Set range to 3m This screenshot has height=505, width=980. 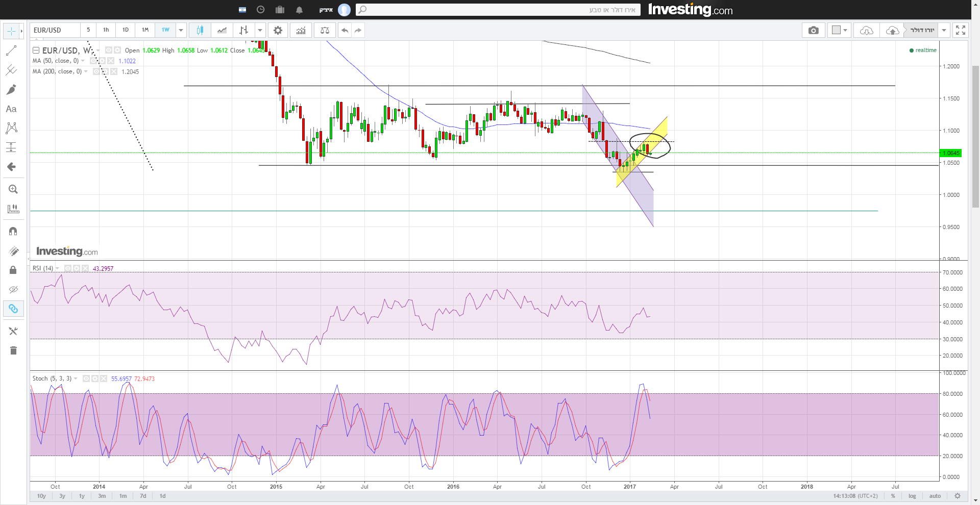click(102, 496)
